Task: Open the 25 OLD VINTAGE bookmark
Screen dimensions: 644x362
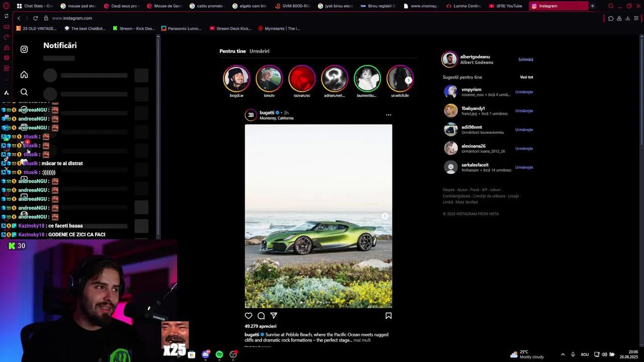Action: click(x=36, y=29)
